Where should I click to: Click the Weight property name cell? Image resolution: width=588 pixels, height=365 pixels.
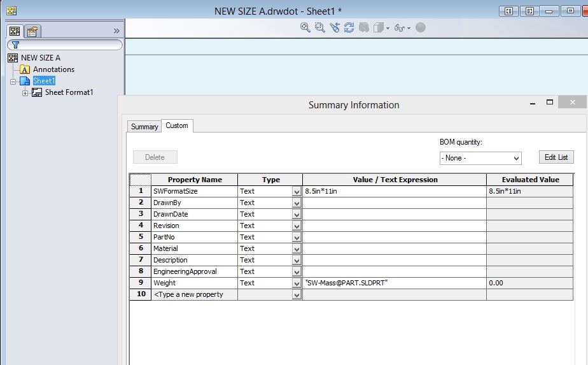coord(194,283)
